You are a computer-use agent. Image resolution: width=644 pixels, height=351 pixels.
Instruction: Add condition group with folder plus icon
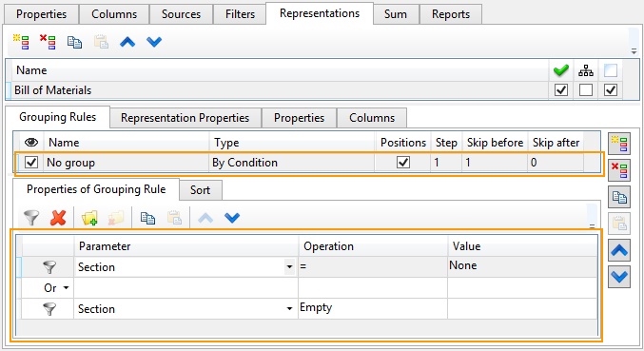(89, 218)
